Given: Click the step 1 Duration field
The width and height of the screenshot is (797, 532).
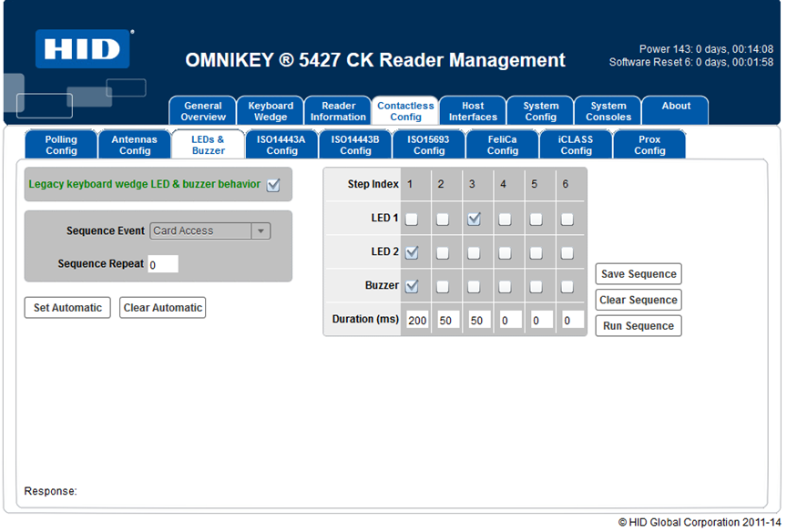Looking at the screenshot, I should [417, 320].
